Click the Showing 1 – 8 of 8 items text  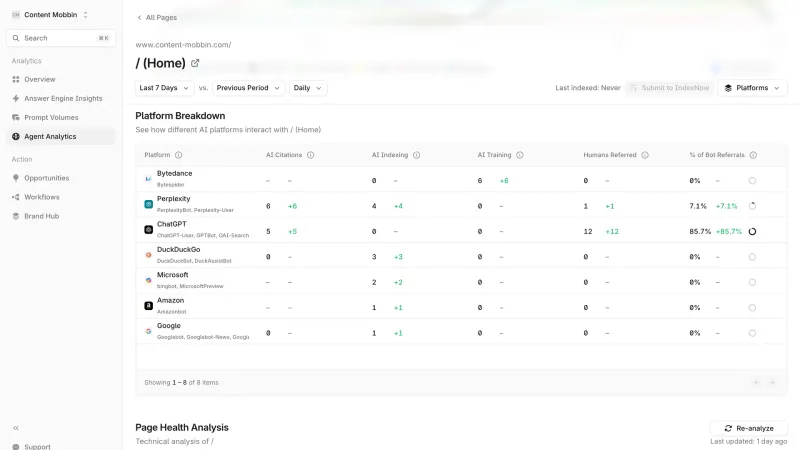tap(181, 383)
